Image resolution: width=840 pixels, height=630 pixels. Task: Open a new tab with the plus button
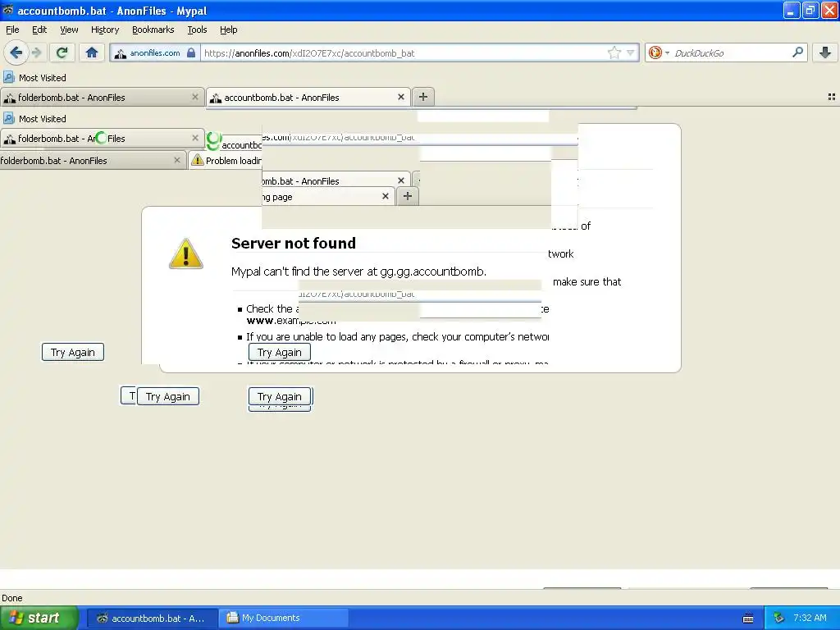click(x=423, y=97)
